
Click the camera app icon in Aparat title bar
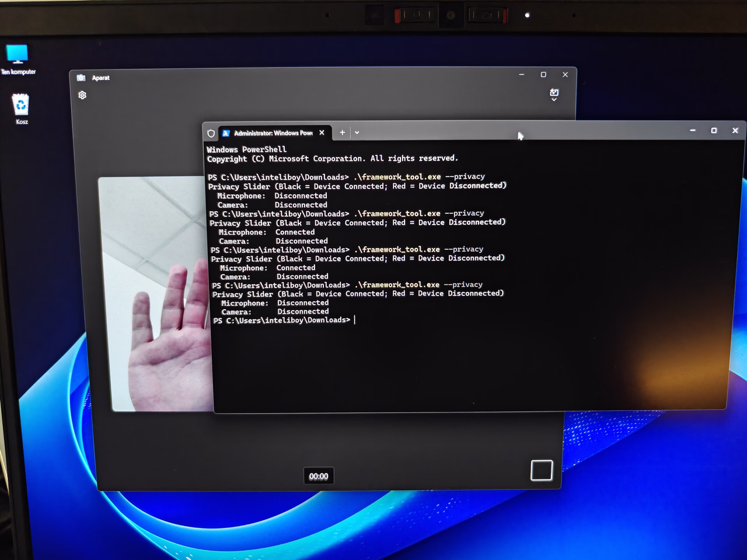(x=81, y=78)
